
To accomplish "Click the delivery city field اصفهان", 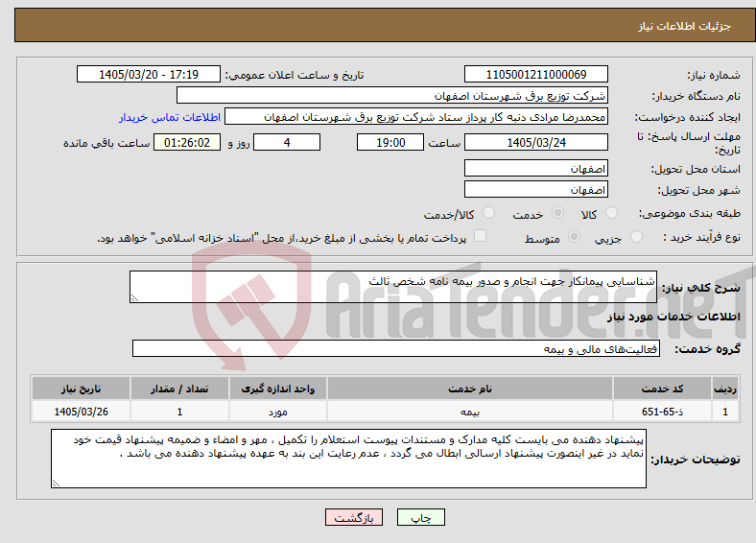I will tap(535, 190).
